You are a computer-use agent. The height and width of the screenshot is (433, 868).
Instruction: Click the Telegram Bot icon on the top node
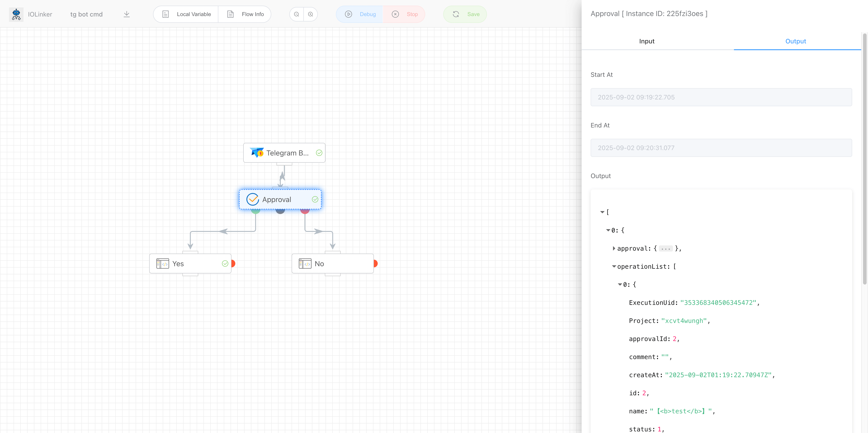256,153
